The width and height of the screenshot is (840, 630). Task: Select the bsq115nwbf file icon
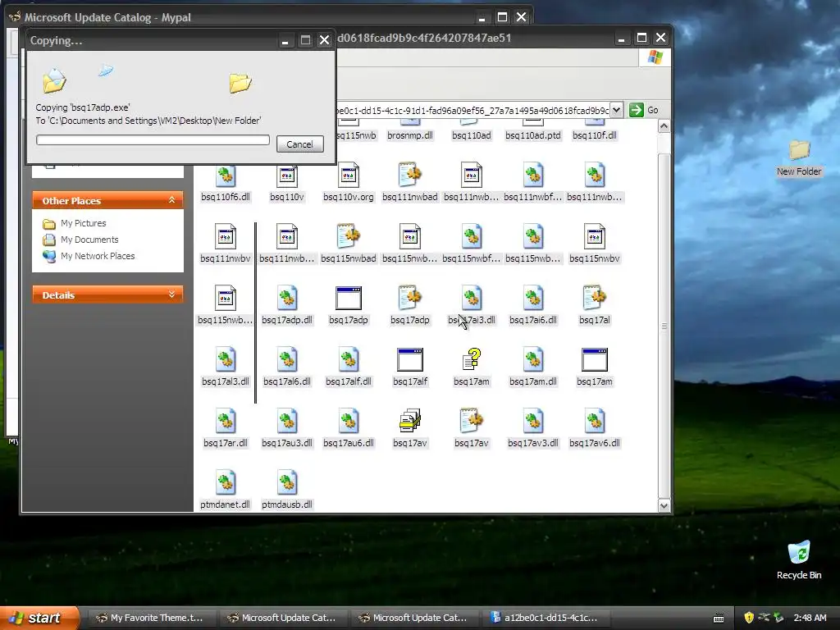[x=472, y=237]
